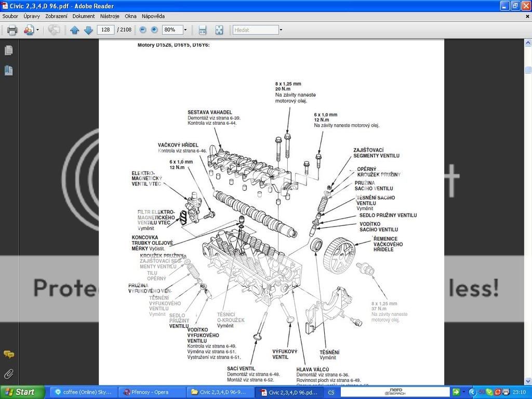This screenshot has height=399, width=532.
Task: Expand the 80% zoom level dropdown
Action: [x=185, y=30]
